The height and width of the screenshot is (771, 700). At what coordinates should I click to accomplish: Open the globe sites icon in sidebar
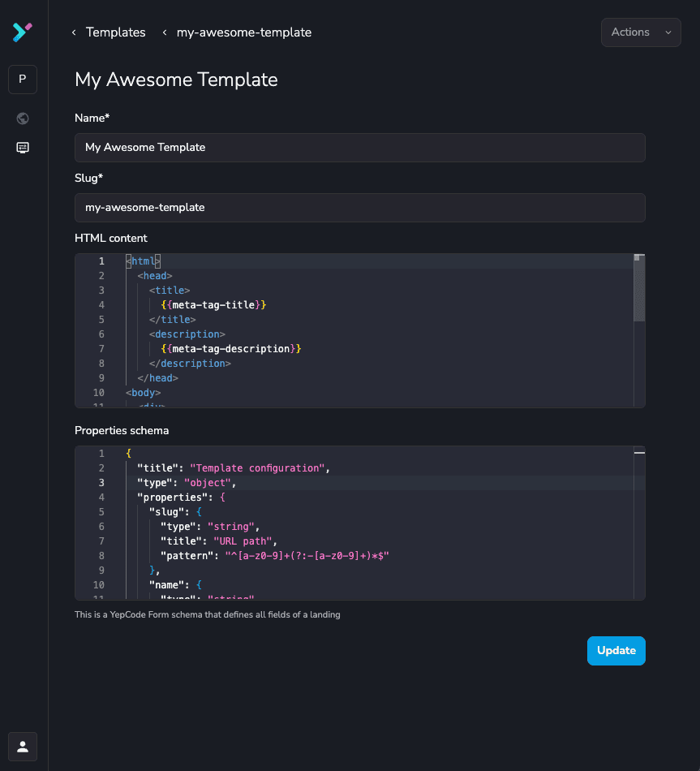coord(23,118)
